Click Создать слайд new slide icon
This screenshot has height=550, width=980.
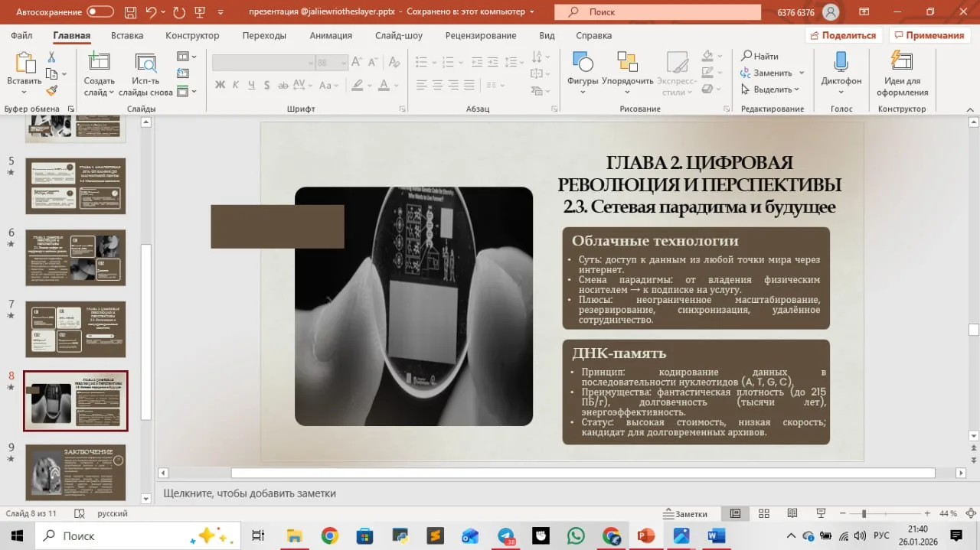point(99,63)
